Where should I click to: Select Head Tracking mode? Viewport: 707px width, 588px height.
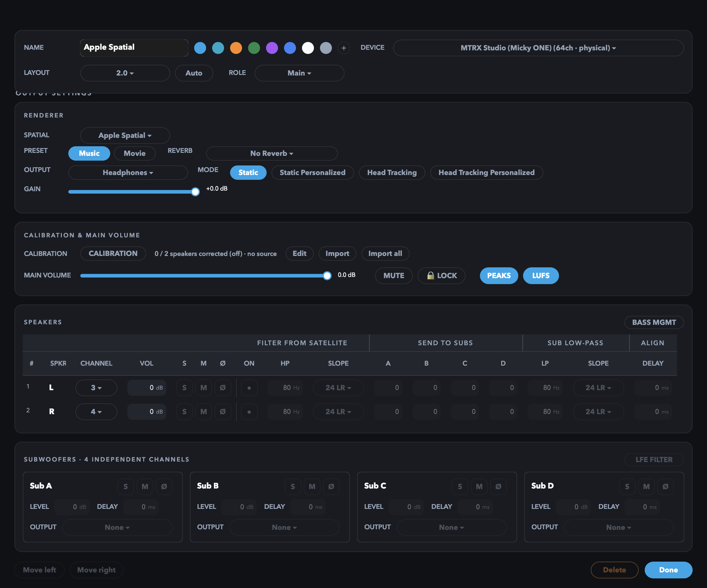click(392, 172)
